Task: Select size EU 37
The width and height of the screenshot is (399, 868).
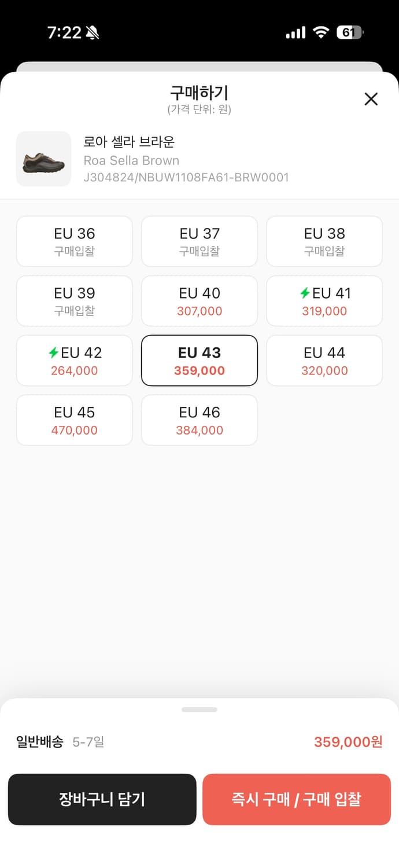Action: click(x=199, y=241)
